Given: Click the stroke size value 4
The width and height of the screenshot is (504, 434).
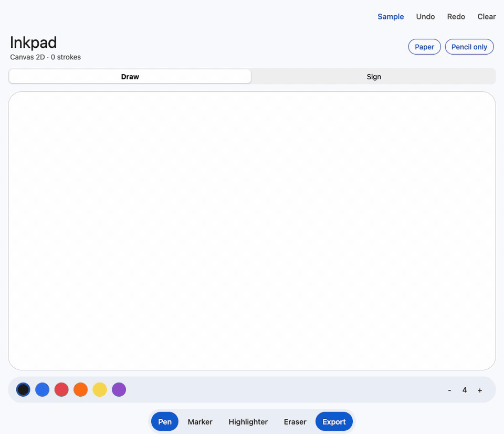Looking at the screenshot, I should pyautogui.click(x=465, y=390).
